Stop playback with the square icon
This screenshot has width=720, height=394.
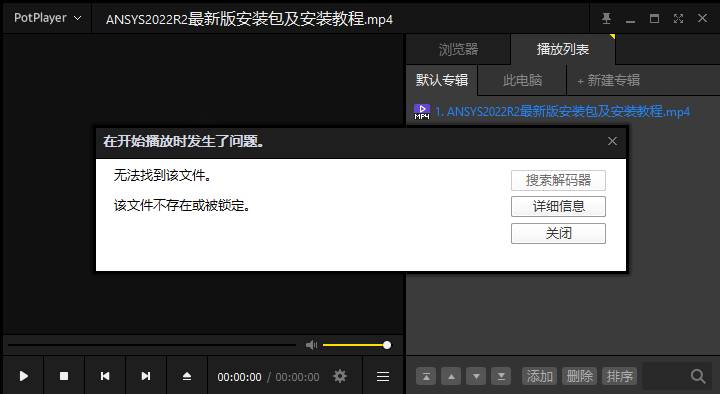64,376
